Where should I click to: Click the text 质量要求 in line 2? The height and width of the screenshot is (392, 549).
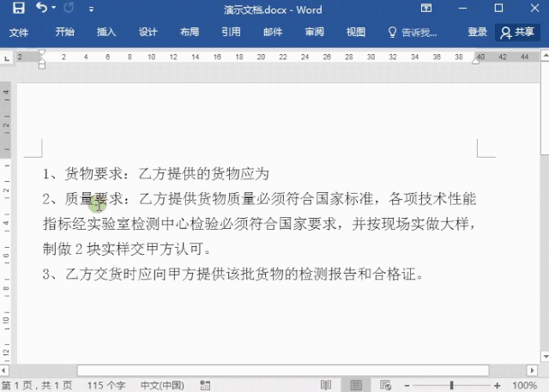click(x=94, y=199)
